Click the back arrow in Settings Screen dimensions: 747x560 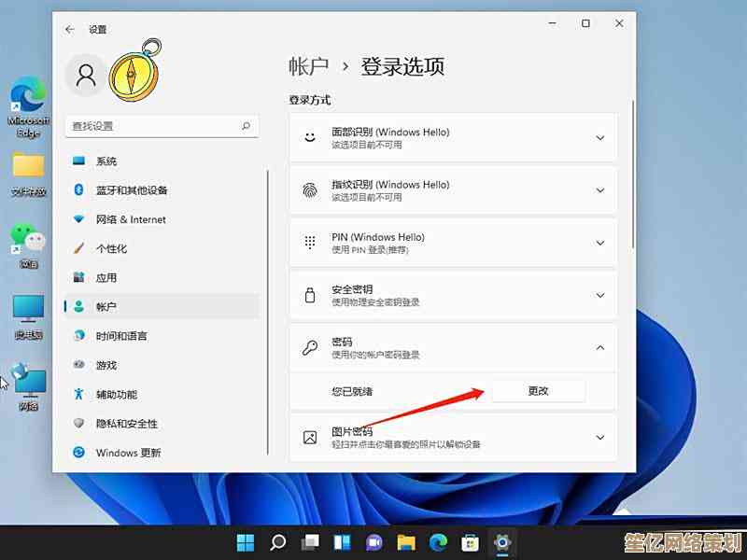tap(70, 30)
